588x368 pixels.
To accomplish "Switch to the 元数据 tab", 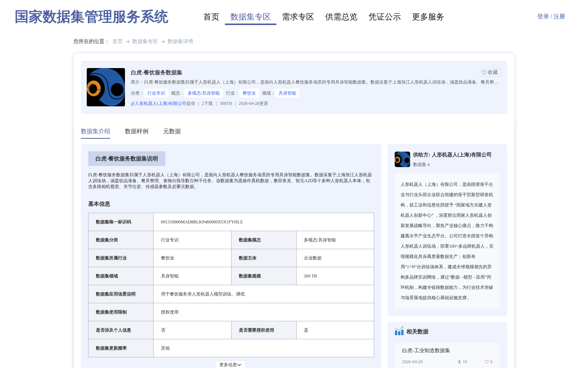I will 172,131.
